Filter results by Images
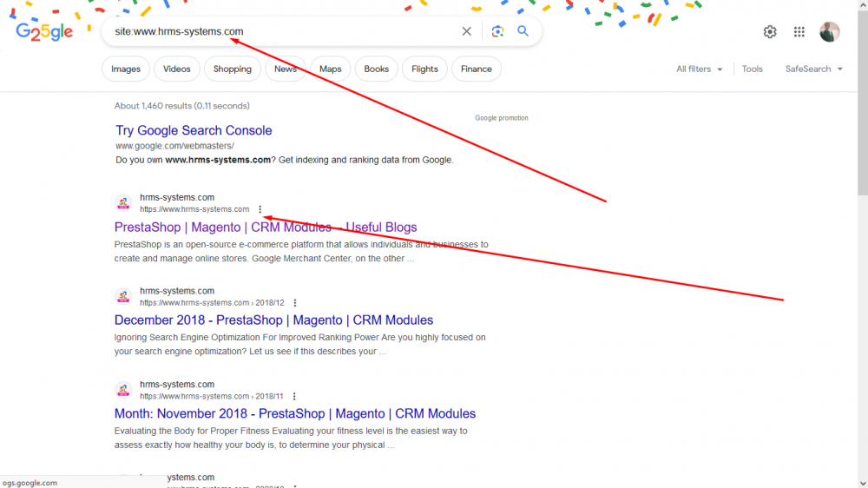 [126, 69]
